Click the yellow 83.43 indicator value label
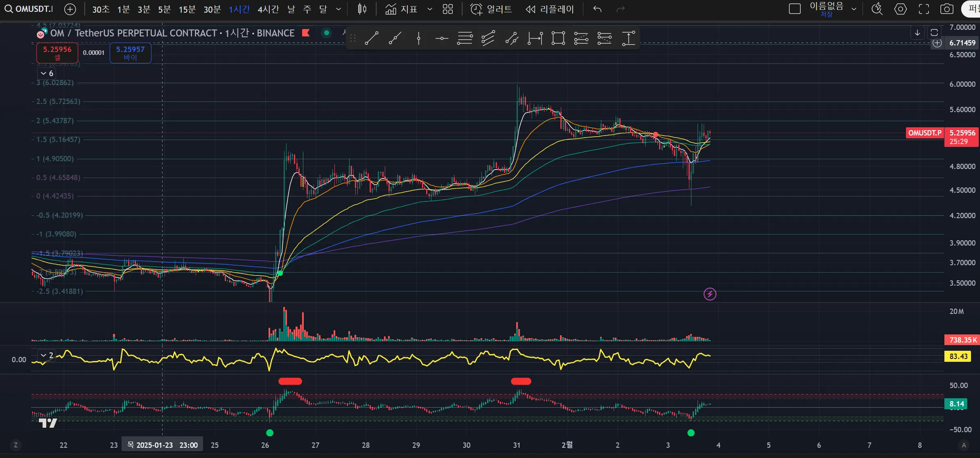The image size is (980, 458). pyautogui.click(x=958, y=356)
